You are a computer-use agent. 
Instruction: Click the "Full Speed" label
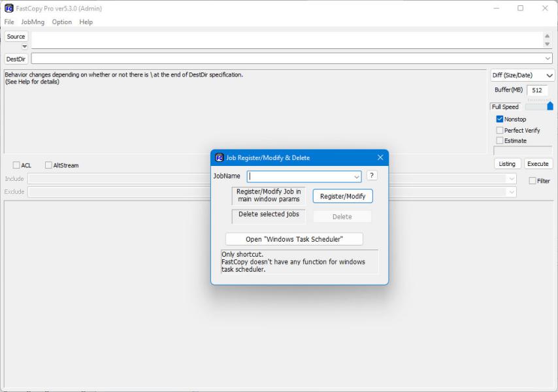point(505,106)
